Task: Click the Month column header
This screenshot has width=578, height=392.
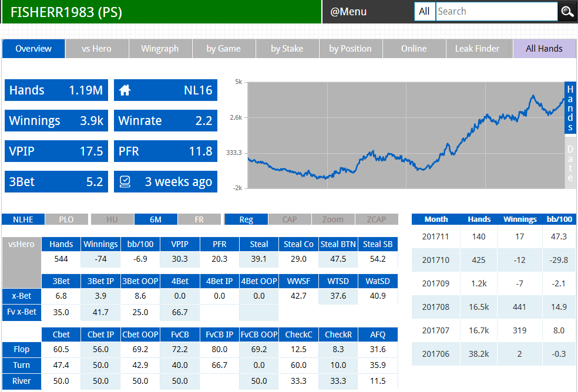Action: tap(436, 219)
